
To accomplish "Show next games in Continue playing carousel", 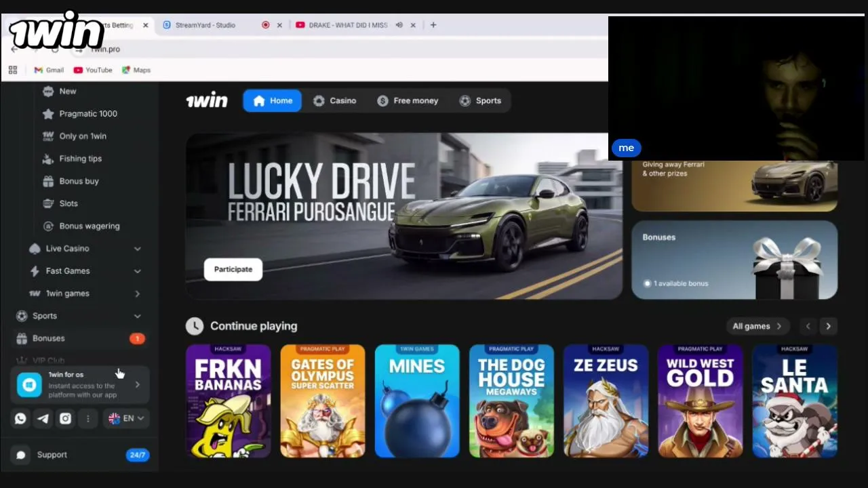I will pos(828,326).
